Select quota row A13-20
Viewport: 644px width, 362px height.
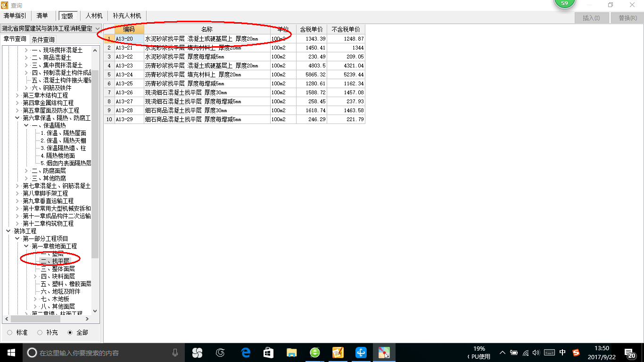click(234, 39)
